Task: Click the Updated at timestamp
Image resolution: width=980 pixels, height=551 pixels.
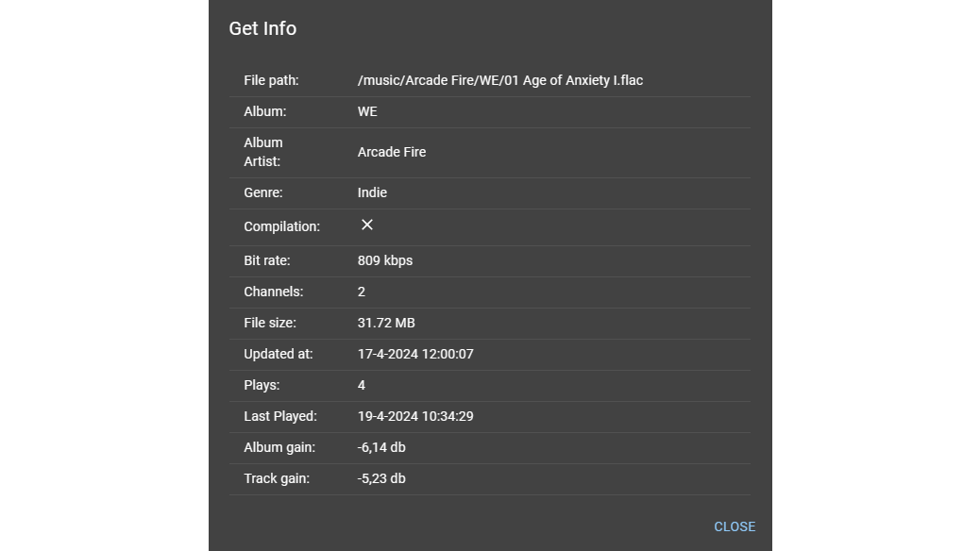Action: tap(415, 354)
